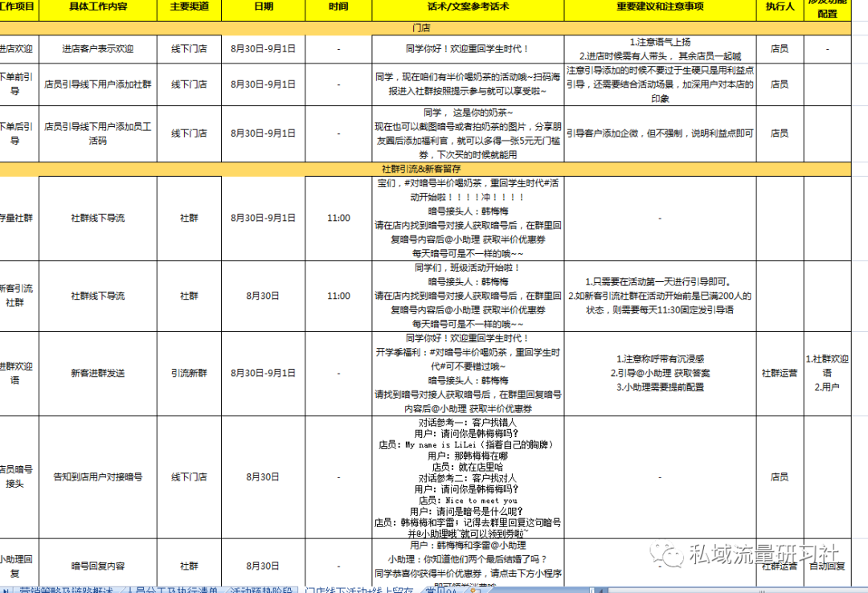Click 店员 in the 店员引导线下用户添加社群 row
868x593 pixels.
pos(780,84)
